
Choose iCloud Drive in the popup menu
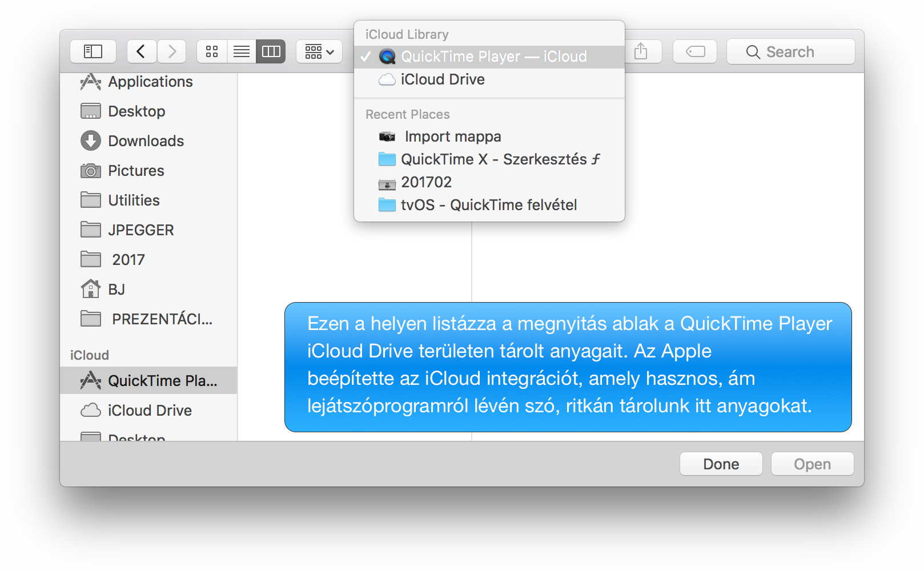tap(489, 79)
